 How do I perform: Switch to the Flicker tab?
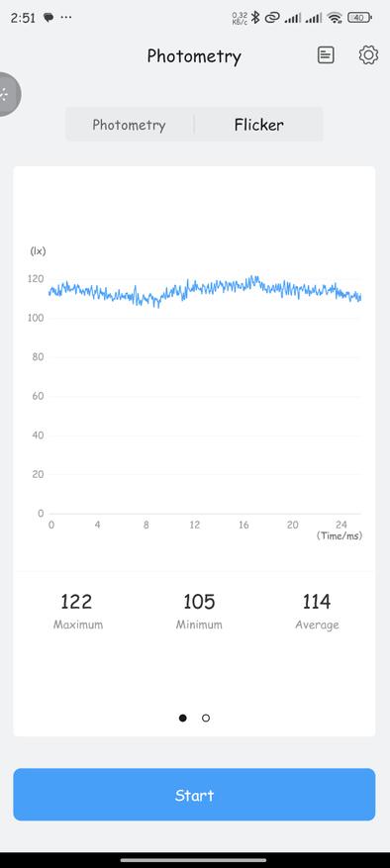tap(258, 125)
